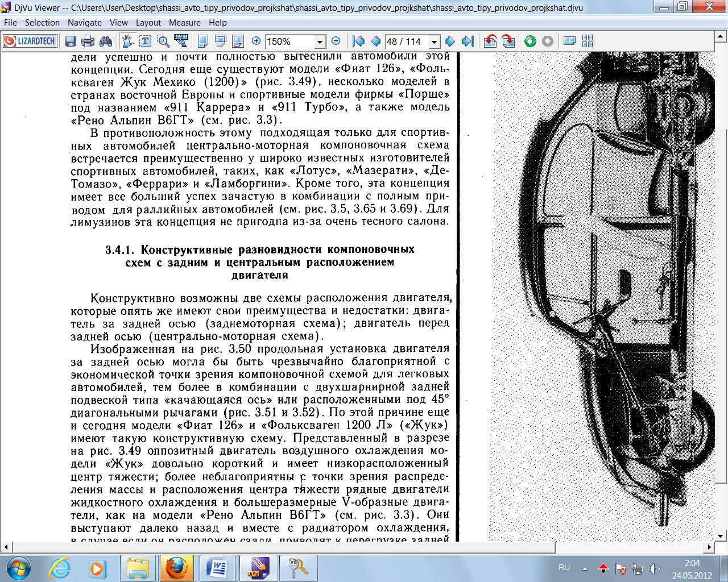Click the network tray icon
Screen dimensions: 728x582
click(x=638, y=568)
